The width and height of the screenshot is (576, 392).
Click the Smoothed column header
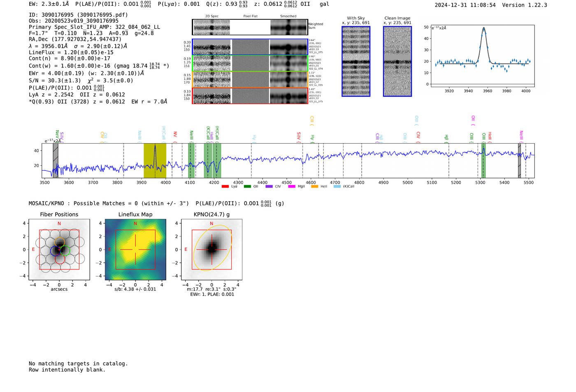[288, 16]
